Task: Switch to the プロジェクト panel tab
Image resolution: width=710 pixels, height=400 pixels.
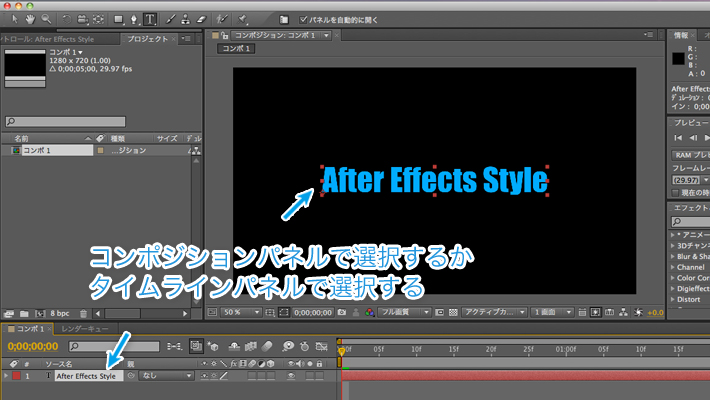Action: (149, 39)
